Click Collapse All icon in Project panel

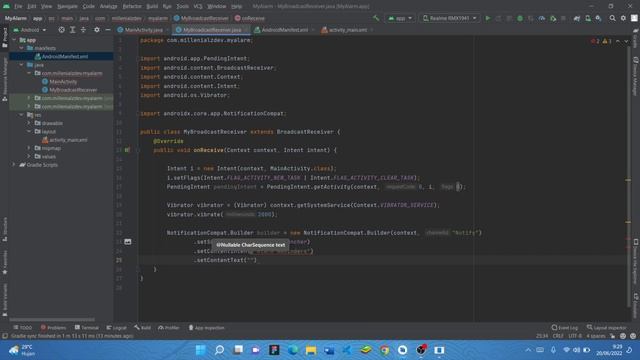click(x=83, y=30)
